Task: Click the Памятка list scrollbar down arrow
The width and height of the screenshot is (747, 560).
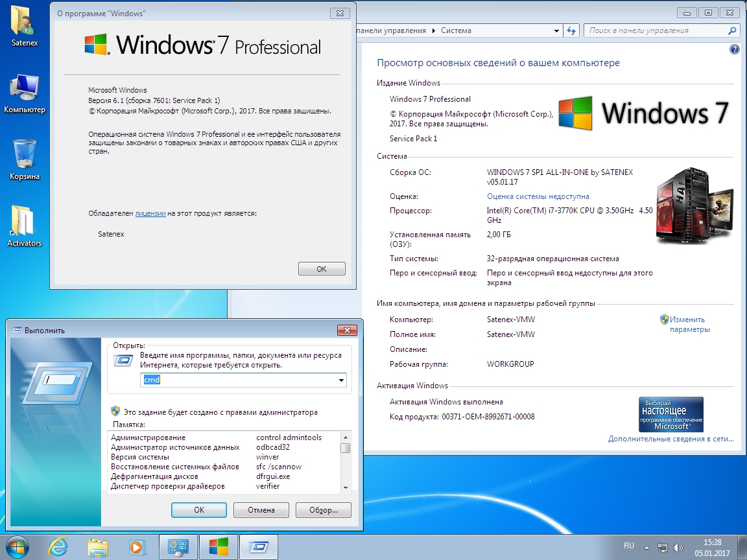Action: 346,488
